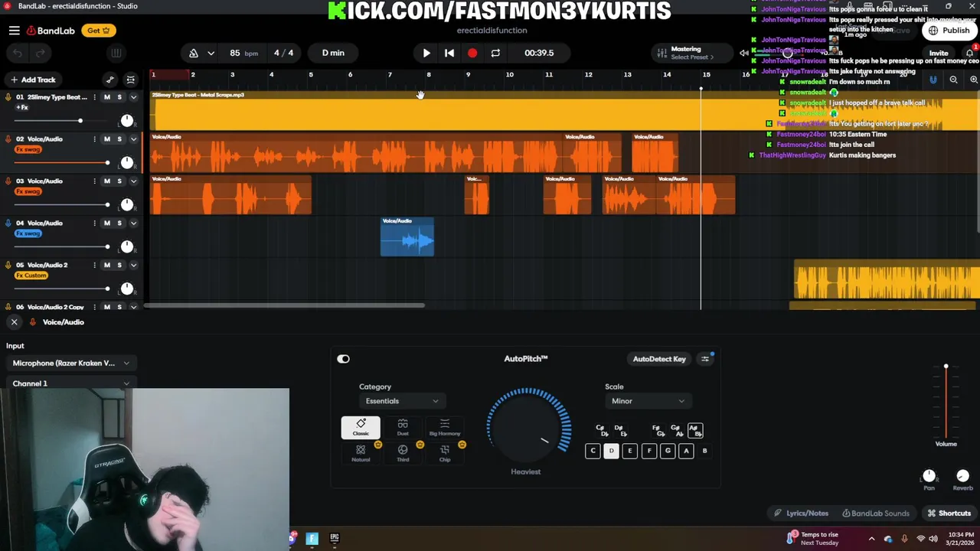Click the track 02 volume slider handle
980x551 pixels.
tap(107, 163)
